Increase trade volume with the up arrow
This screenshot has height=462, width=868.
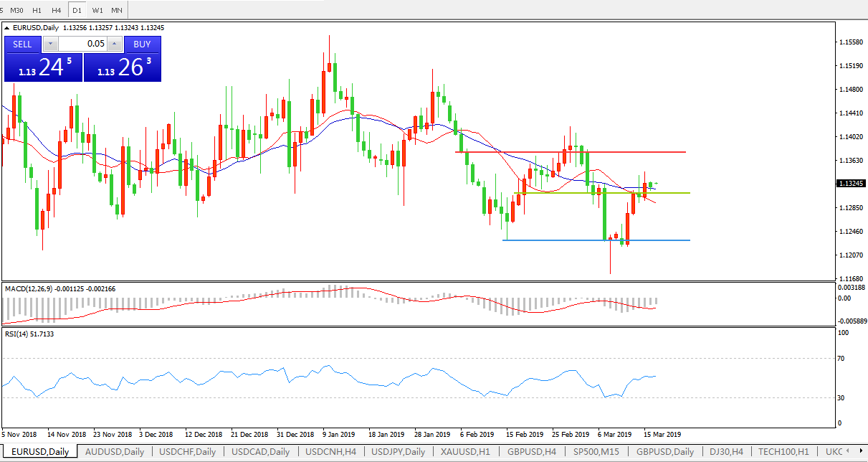[x=114, y=44]
